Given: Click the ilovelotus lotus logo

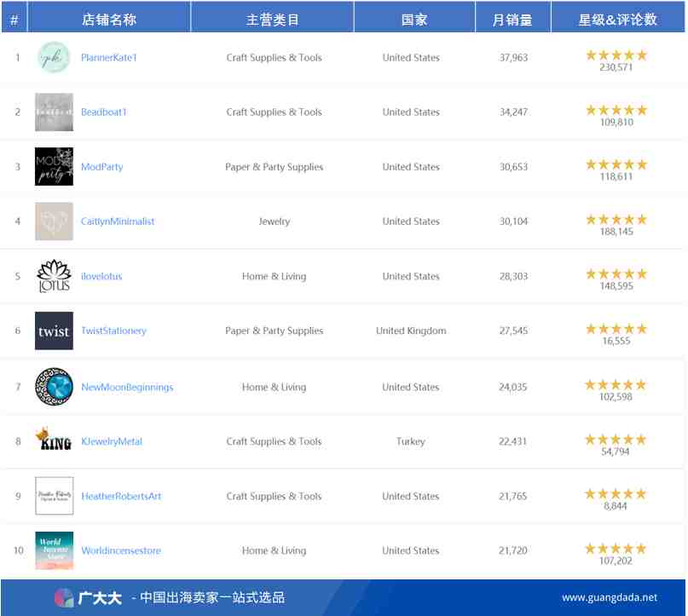Looking at the screenshot, I should tap(54, 276).
